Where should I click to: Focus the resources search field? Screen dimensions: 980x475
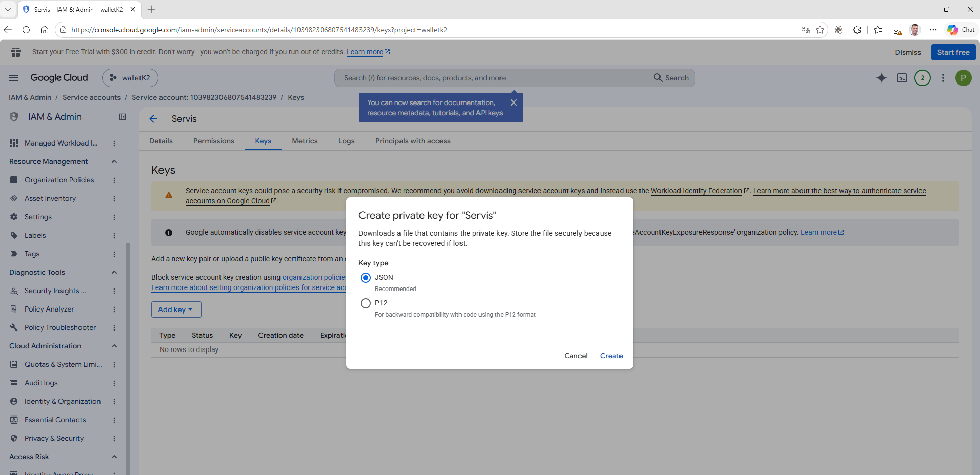492,78
